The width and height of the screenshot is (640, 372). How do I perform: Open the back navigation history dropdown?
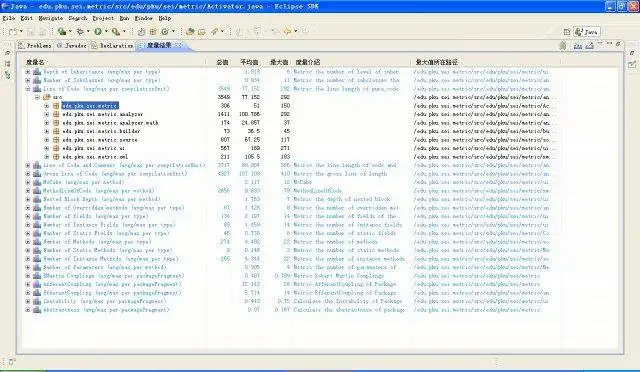click(295, 31)
